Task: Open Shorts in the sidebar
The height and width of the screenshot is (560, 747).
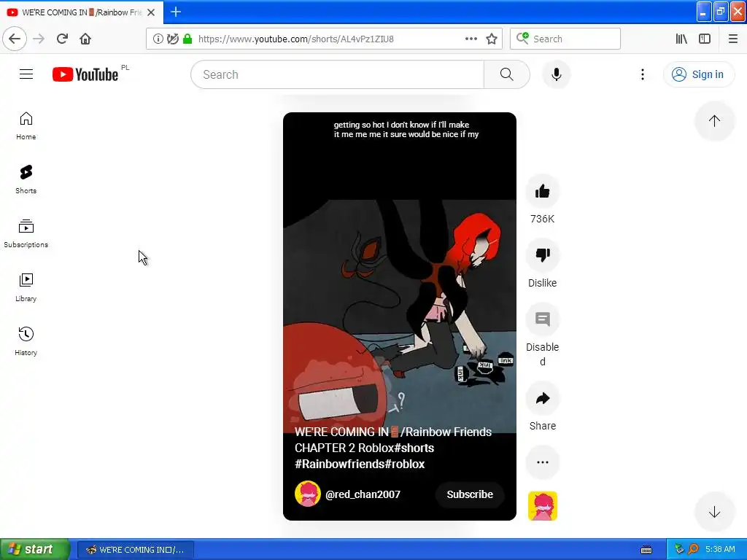Action: tap(26, 180)
